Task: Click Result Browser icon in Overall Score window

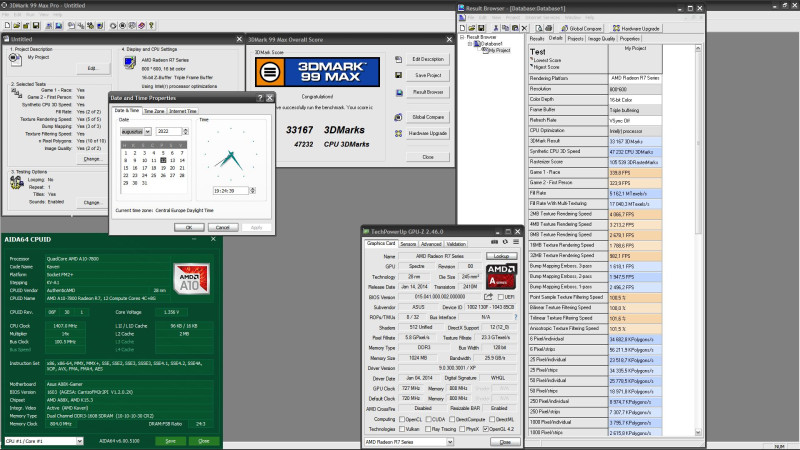Action: (x=398, y=92)
